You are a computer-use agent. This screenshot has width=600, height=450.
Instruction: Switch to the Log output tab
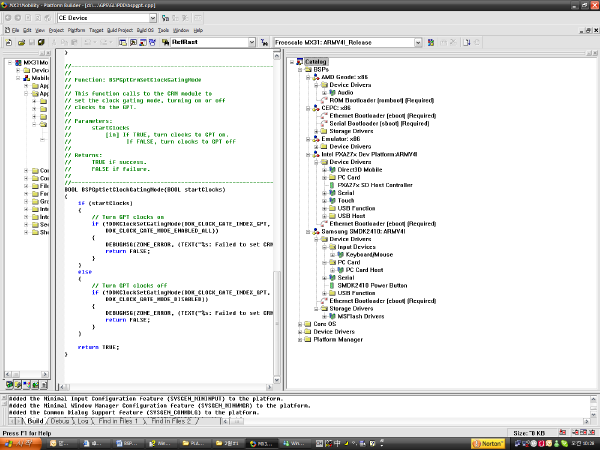click(83, 421)
